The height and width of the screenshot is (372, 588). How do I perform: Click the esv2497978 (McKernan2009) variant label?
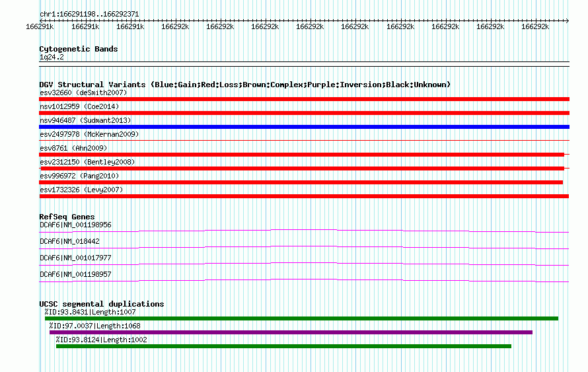point(89,134)
